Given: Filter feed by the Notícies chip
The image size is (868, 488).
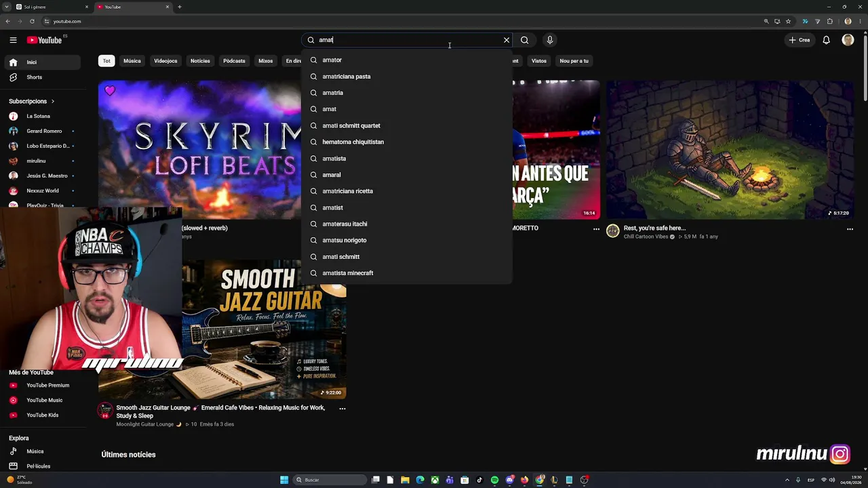Looking at the screenshot, I should 200,61.
